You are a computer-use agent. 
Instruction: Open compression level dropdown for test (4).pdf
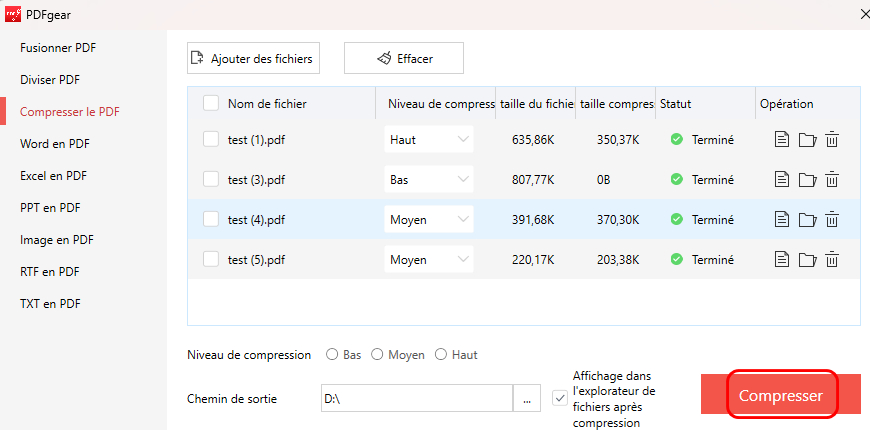[429, 220]
